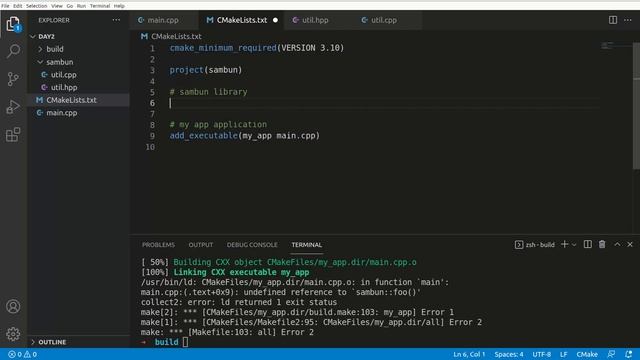Screen dimensions: 640x360
Task: Close the terminal panel
Action: (x=630, y=244)
